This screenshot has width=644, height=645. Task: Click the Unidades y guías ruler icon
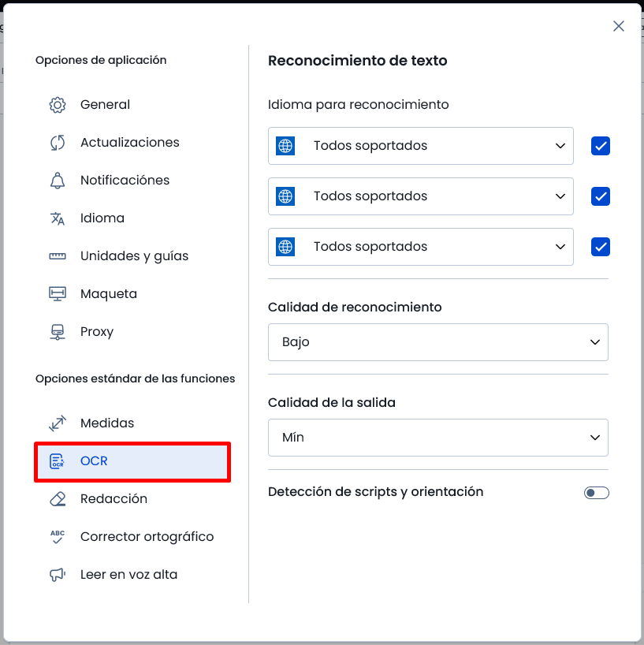tap(58, 256)
